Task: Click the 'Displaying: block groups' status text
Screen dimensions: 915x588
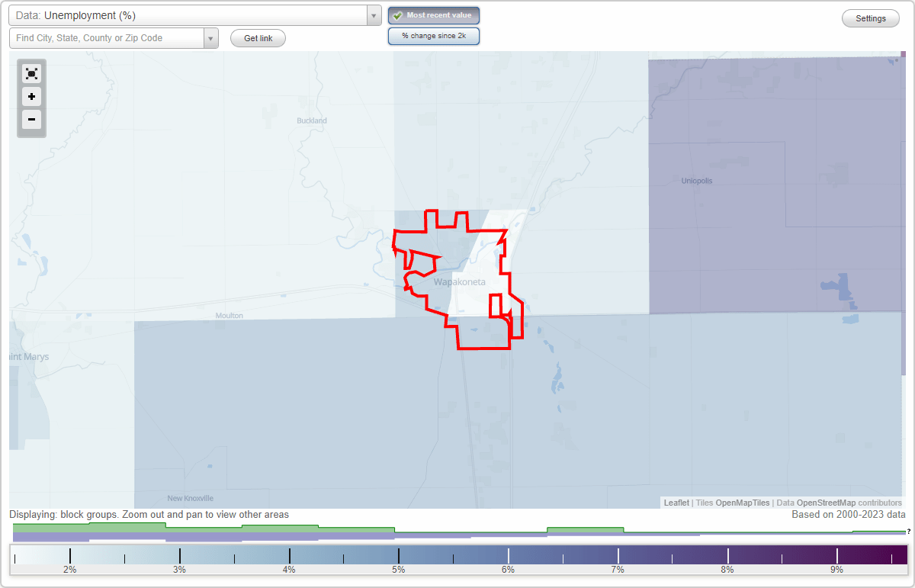Action: click(149, 515)
